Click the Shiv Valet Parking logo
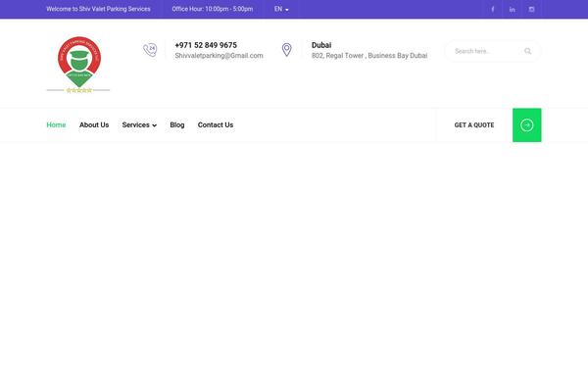The width and height of the screenshot is (588, 392). tap(78, 65)
